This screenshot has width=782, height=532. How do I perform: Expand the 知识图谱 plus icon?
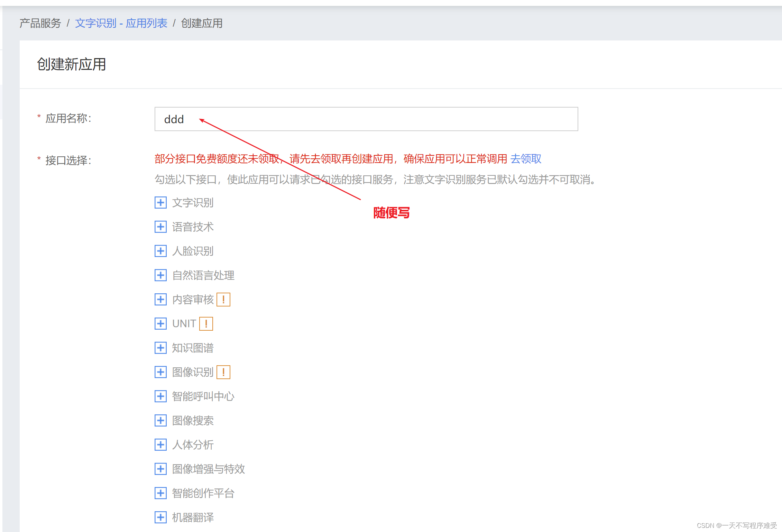[x=160, y=348]
